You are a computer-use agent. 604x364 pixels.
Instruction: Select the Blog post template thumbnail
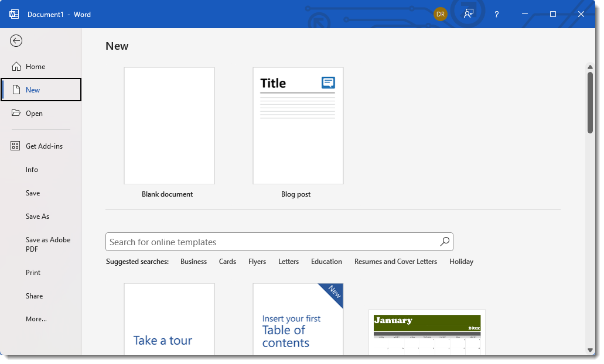click(298, 126)
